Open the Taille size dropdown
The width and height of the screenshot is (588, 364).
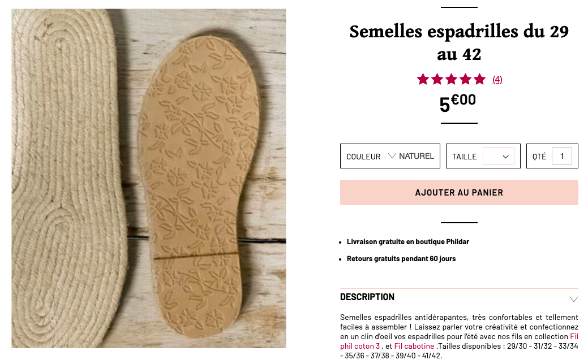(499, 157)
